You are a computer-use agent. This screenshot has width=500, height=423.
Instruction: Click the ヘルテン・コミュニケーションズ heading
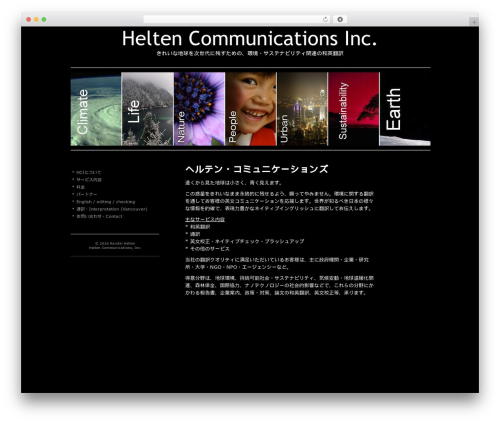257,169
